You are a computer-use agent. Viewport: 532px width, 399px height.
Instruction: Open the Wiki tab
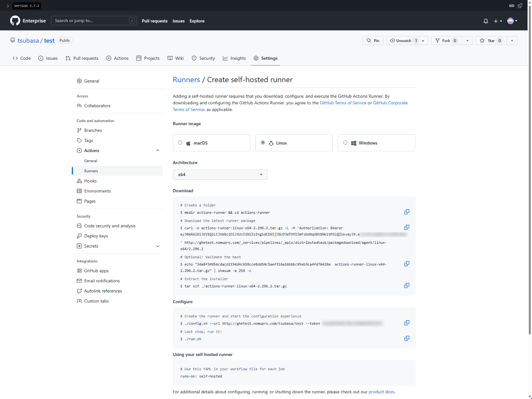click(176, 58)
